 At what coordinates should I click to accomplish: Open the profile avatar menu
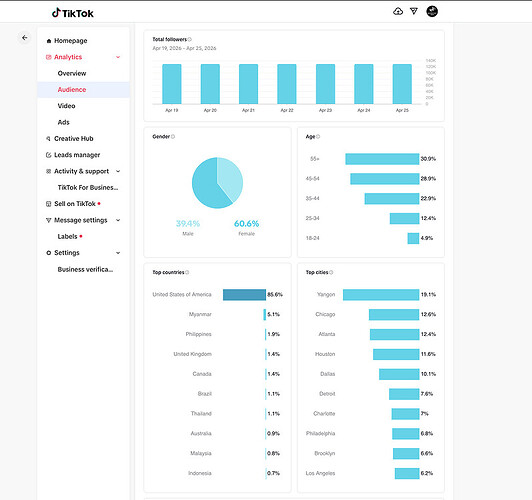click(x=432, y=11)
